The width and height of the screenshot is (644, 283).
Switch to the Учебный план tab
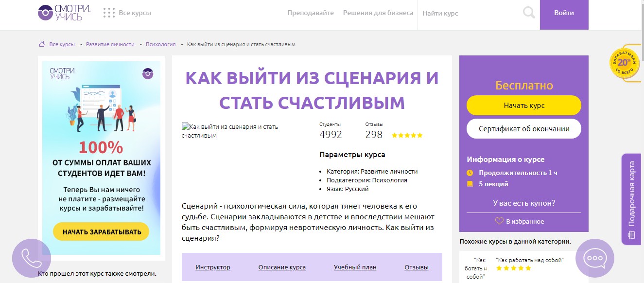pos(355,267)
